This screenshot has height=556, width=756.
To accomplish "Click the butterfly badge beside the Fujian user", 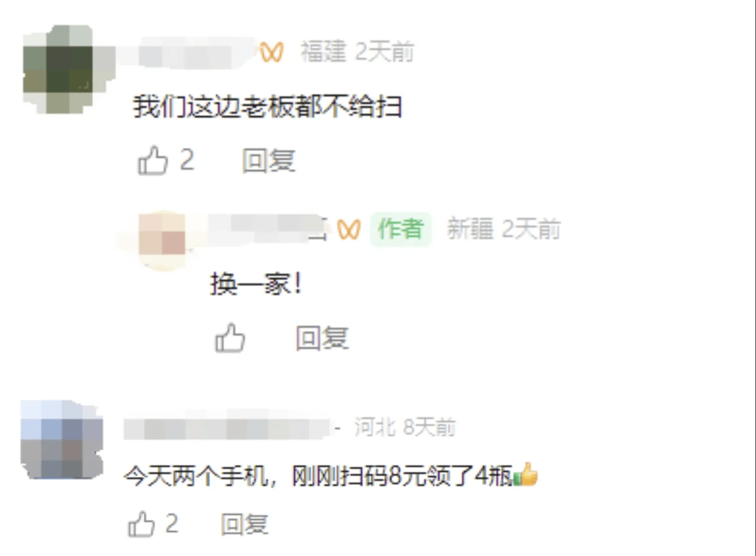I will [x=272, y=52].
